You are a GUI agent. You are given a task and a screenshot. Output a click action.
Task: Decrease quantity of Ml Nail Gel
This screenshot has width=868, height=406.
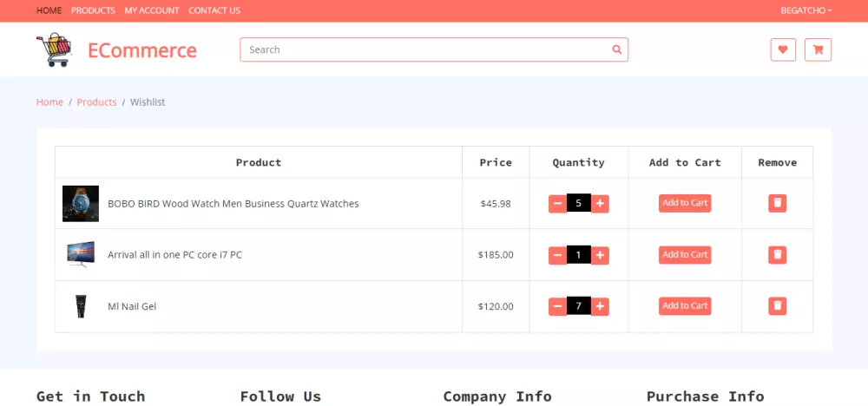557,306
